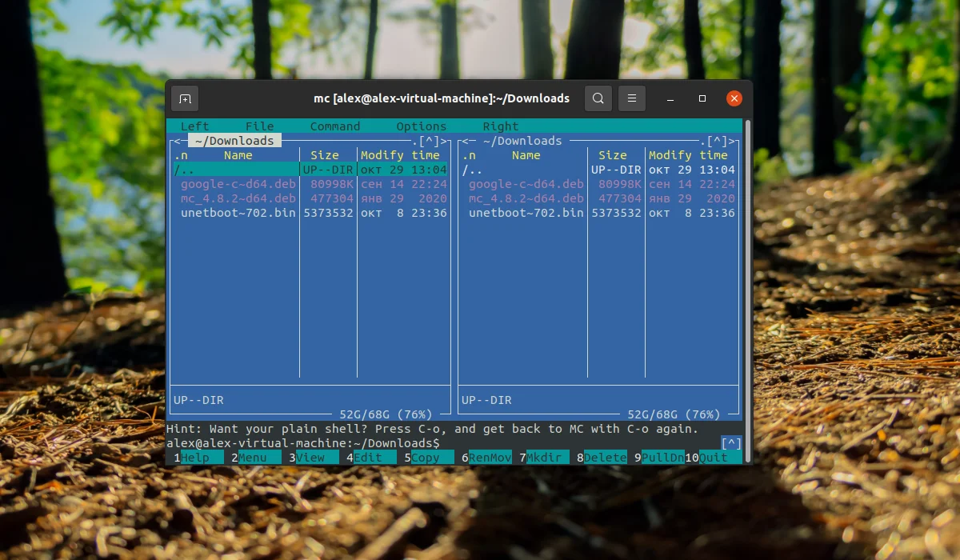This screenshot has width=960, height=560.
Task: Click the Copy function key button
Action: pyautogui.click(x=426, y=458)
